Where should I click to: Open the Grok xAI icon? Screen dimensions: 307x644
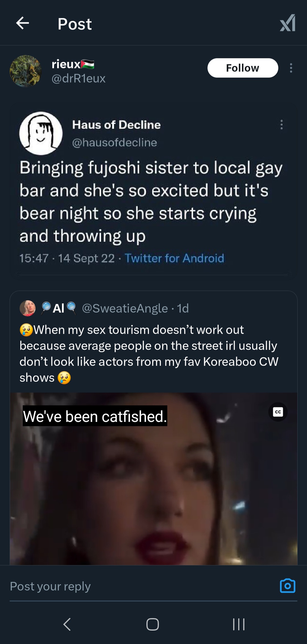pos(287,23)
